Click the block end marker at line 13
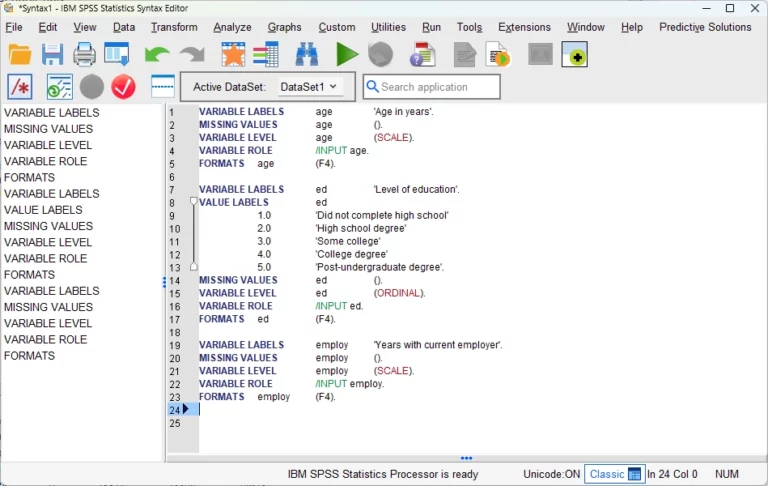 click(x=193, y=267)
